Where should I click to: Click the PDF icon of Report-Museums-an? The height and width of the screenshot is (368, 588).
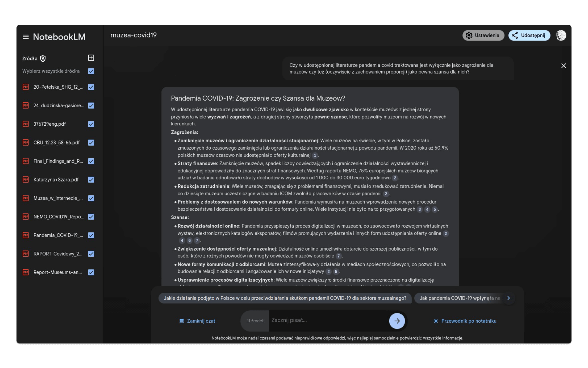(x=26, y=272)
